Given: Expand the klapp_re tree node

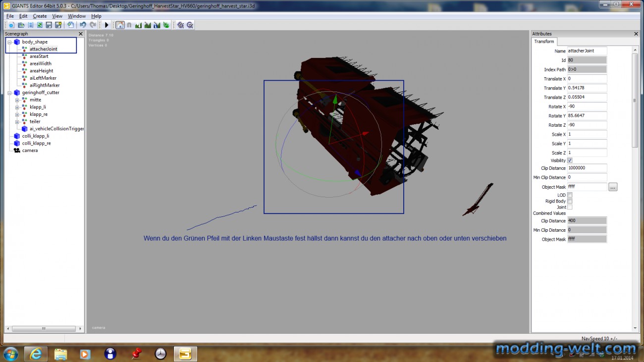Looking at the screenshot, I should pos(17,114).
